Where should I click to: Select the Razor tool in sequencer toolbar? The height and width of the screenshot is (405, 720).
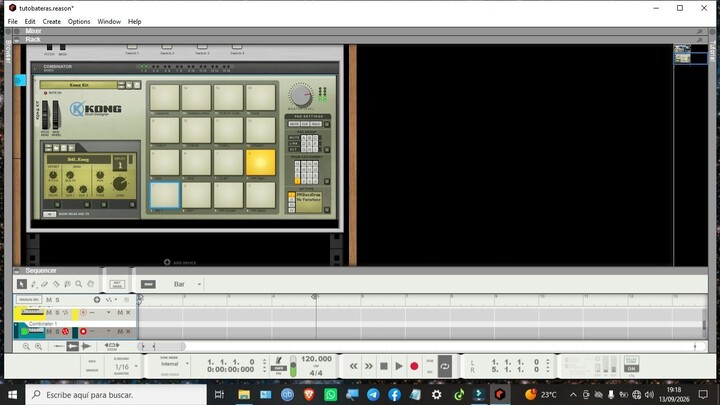(56, 284)
